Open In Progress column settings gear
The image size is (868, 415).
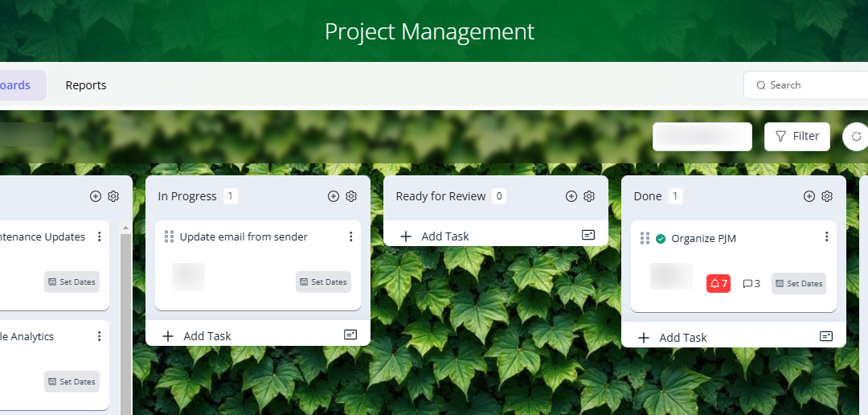[x=351, y=196]
